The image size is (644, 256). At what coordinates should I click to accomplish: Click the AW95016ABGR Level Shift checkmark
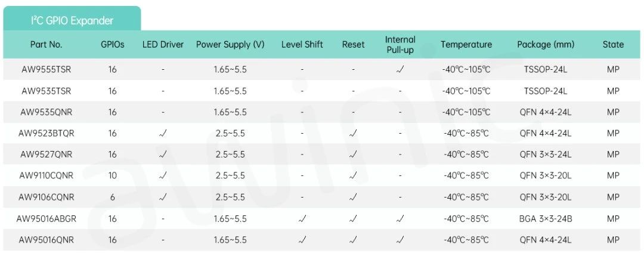point(302,218)
